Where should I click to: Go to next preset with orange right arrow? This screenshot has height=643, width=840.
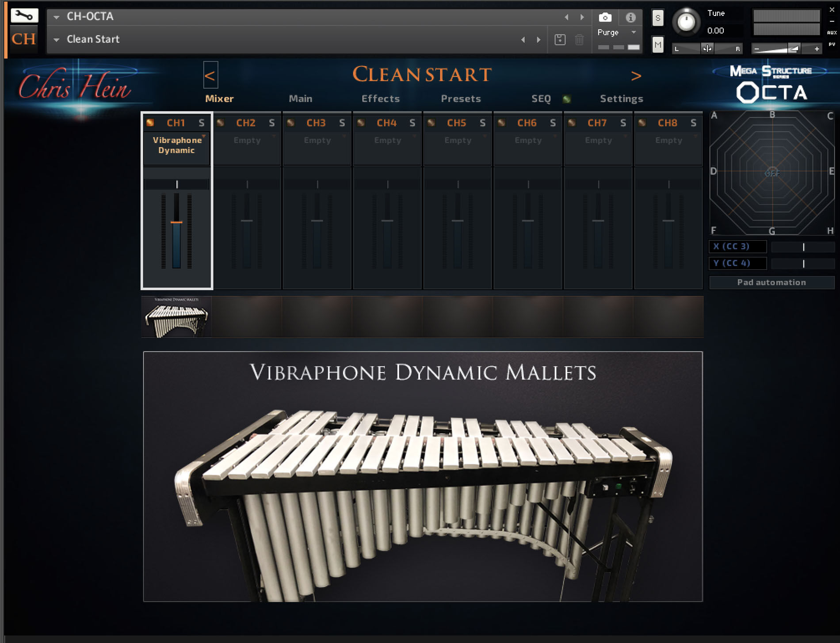pyautogui.click(x=636, y=76)
